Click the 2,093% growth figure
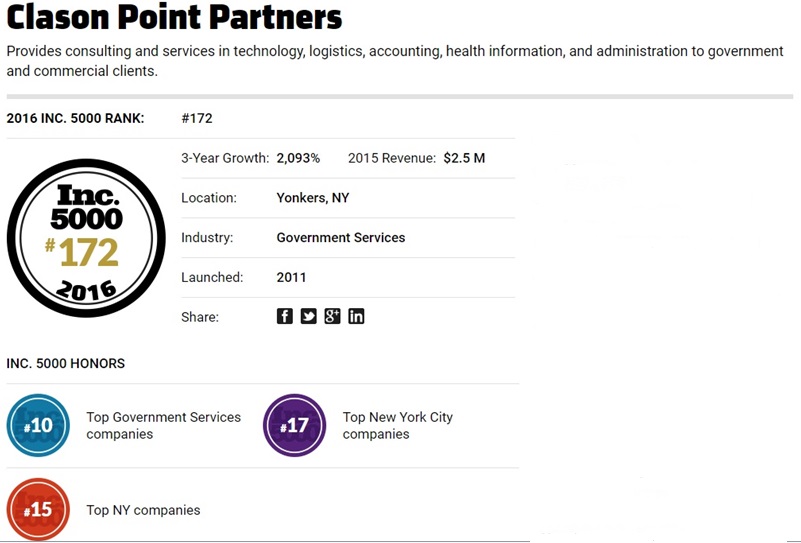 click(x=298, y=158)
